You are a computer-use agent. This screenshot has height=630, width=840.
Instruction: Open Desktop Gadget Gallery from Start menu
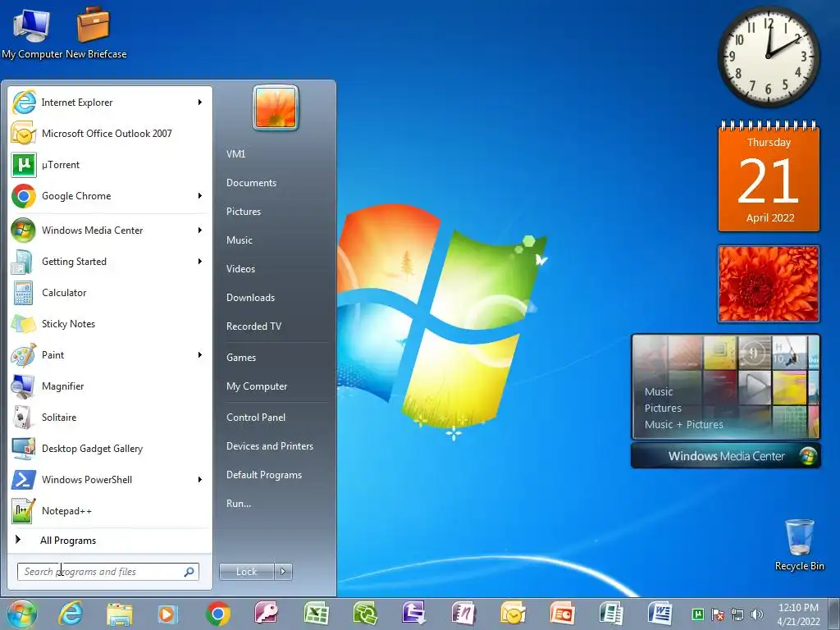[110, 449]
